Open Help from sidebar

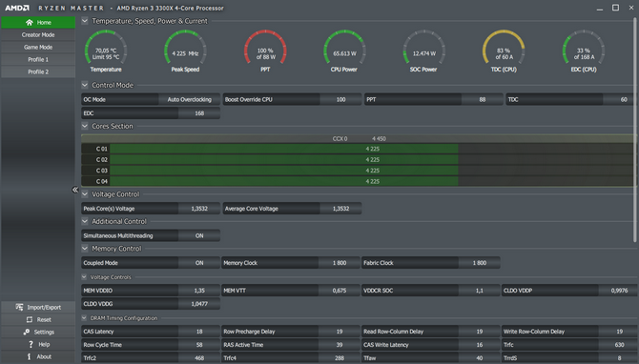click(38, 344)
